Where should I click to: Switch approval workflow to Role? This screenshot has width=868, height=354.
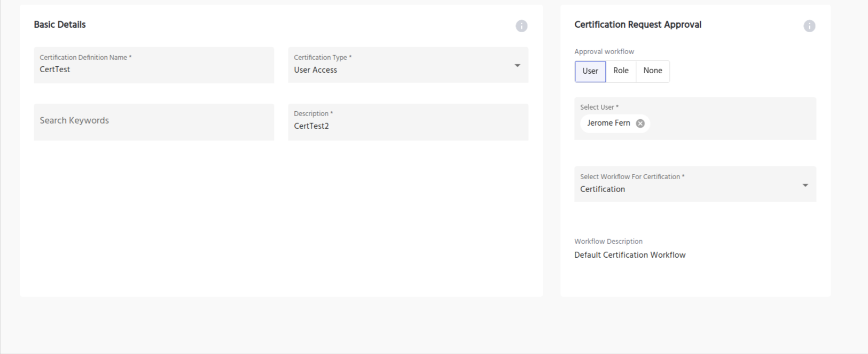621,71
